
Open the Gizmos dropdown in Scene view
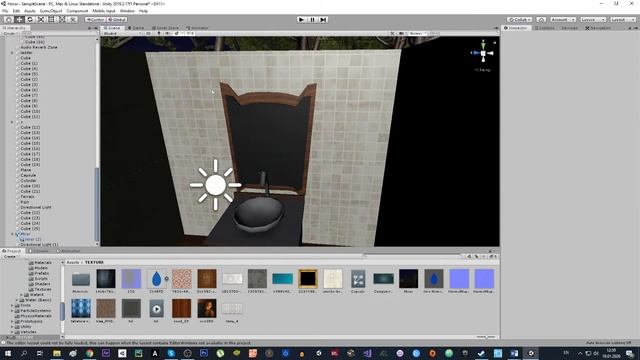[x=417, y=33]
